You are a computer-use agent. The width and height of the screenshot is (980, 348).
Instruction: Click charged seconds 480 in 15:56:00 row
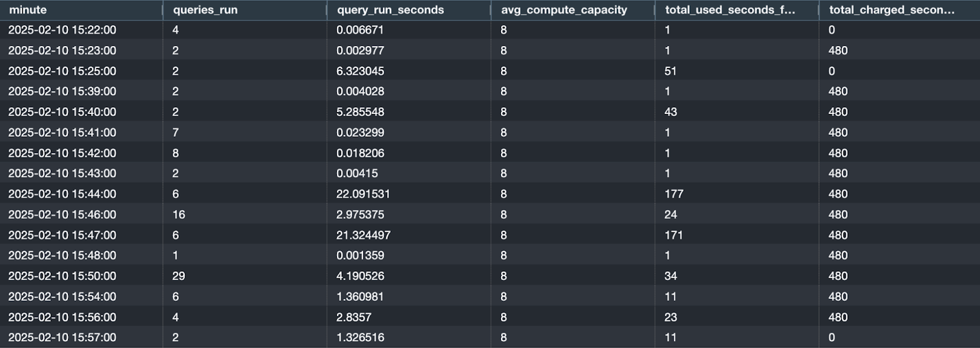(x=838, y=317)
